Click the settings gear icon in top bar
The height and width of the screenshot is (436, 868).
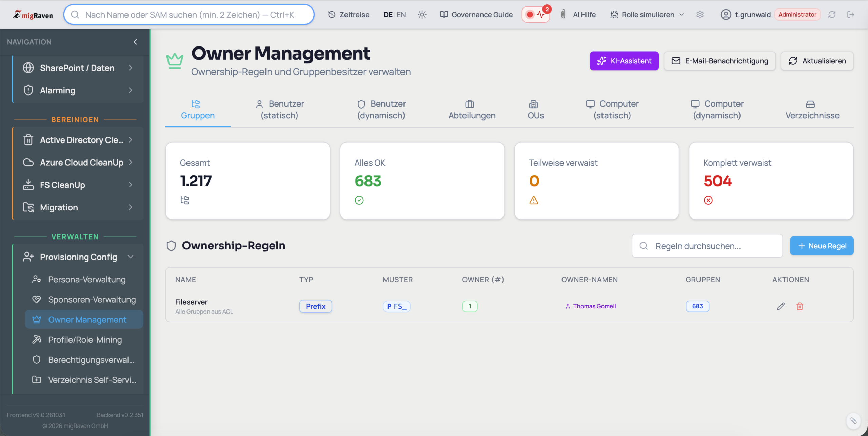point(700,15)
